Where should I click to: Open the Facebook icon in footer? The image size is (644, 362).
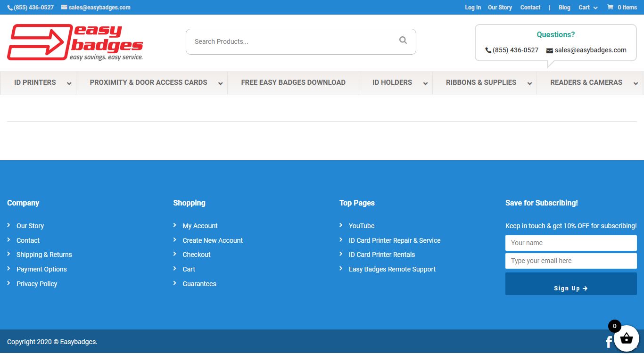pos(609,342)
